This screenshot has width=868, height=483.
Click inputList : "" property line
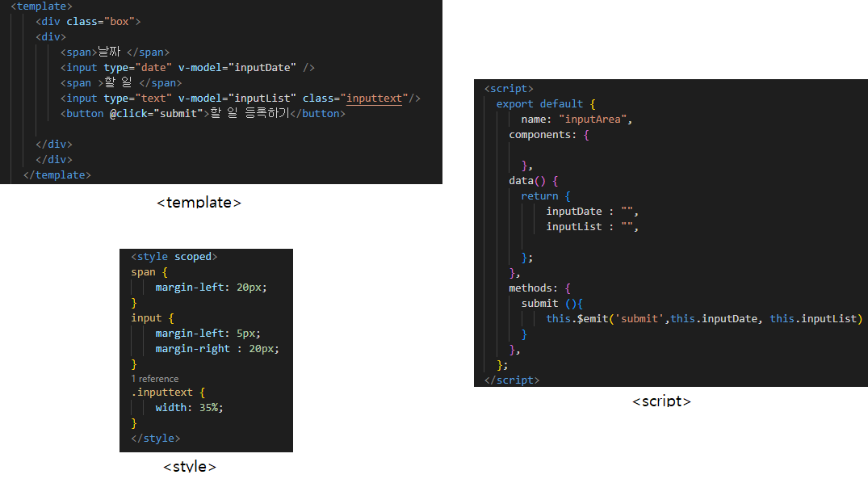point(593,226)
